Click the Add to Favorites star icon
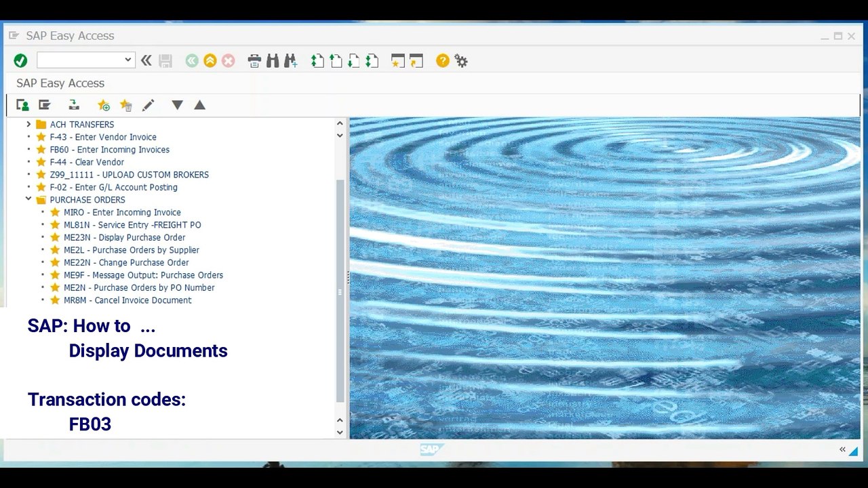868x488 pixels. (103, 105)
